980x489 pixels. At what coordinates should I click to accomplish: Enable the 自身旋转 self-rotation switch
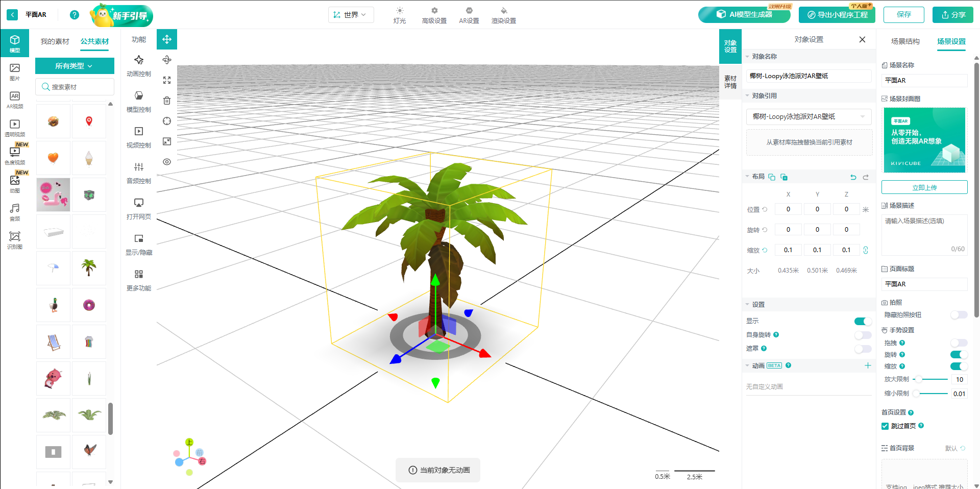pos(863,335)
